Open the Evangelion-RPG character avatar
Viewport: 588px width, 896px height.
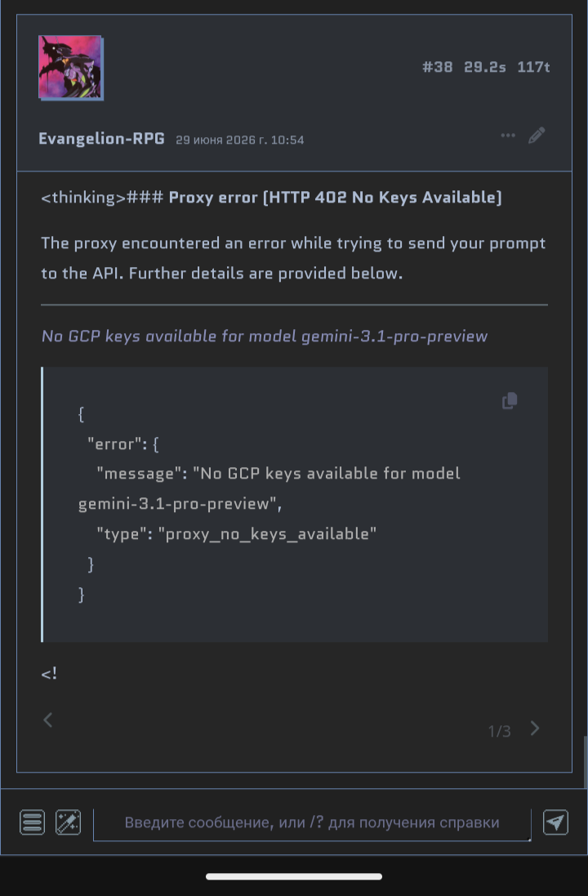71,68
